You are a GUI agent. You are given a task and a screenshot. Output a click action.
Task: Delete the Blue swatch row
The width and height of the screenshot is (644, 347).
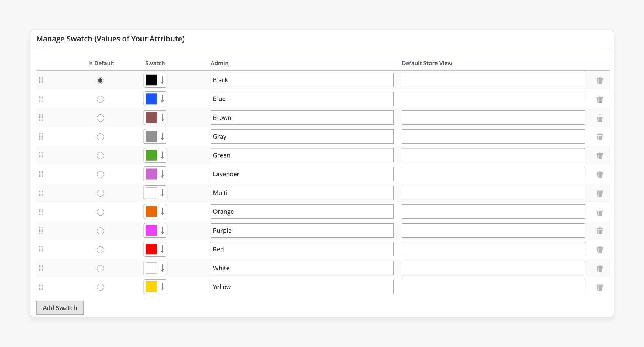coord(600,99)
